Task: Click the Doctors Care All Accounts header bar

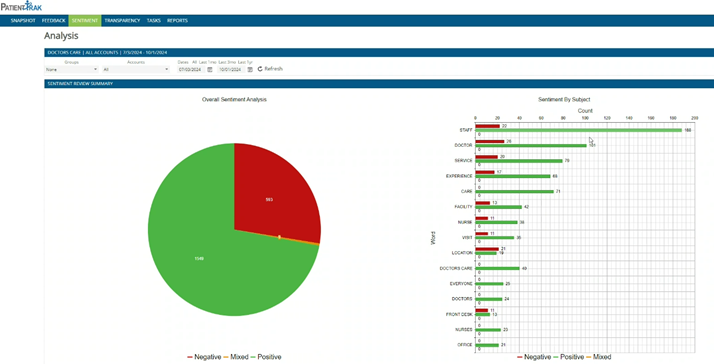Action: point(379,52)
